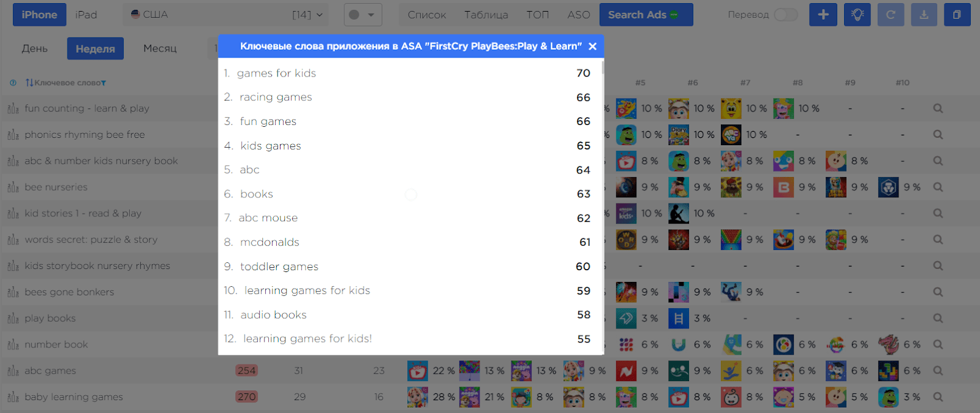Select 'mcdonalds' in popup list
The height and width of the screenshot is (413, 980).
click(269, 242)
